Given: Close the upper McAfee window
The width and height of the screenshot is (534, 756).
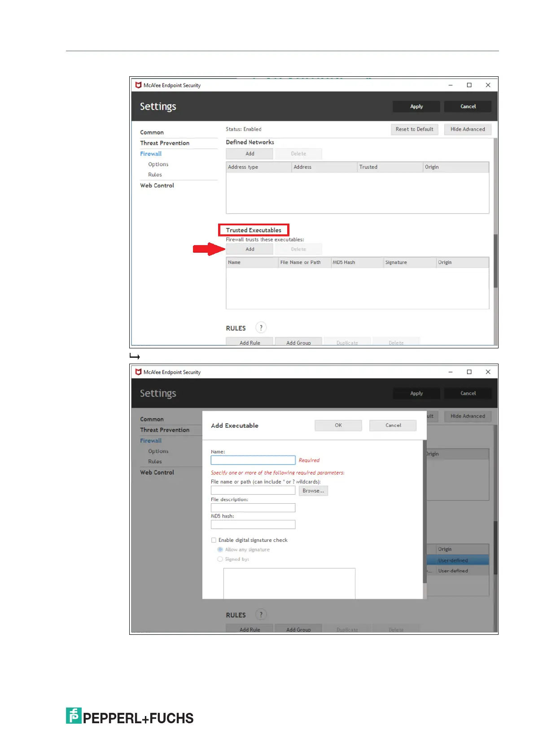Looking at the screenshot, I should coord(488,85).
